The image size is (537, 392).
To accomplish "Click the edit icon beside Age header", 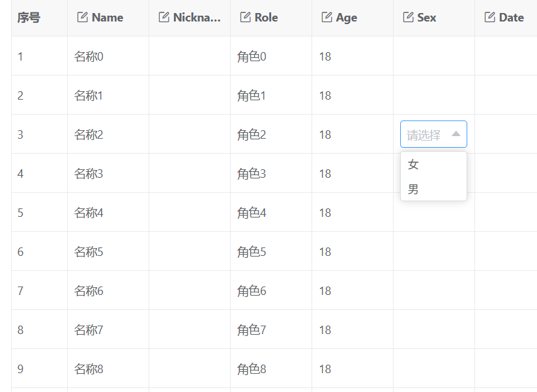I will (x=327, y=17).
